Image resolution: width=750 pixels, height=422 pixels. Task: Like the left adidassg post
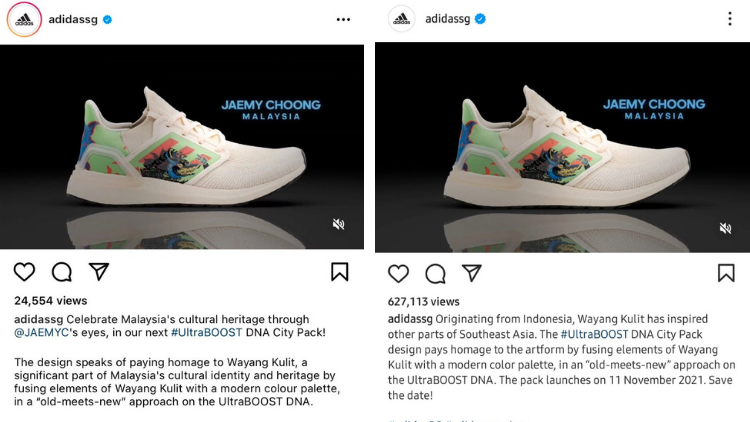pos(24,272)
